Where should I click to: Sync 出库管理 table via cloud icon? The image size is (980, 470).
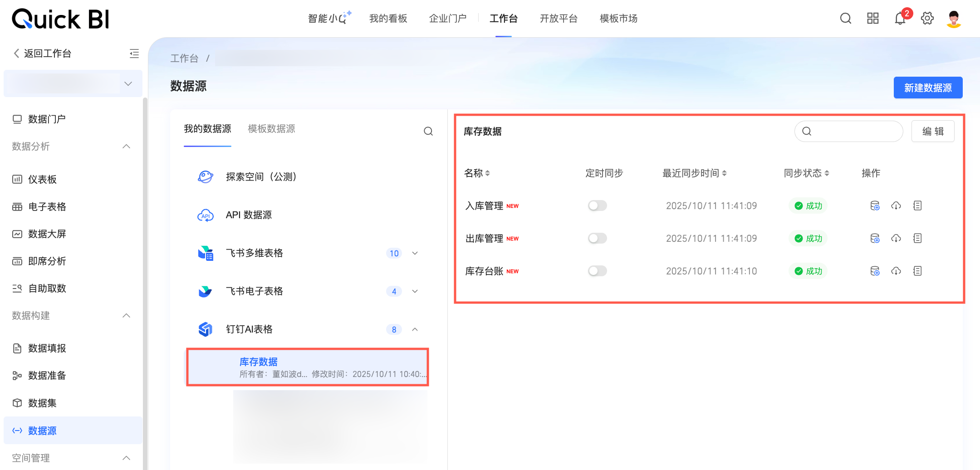896,238
